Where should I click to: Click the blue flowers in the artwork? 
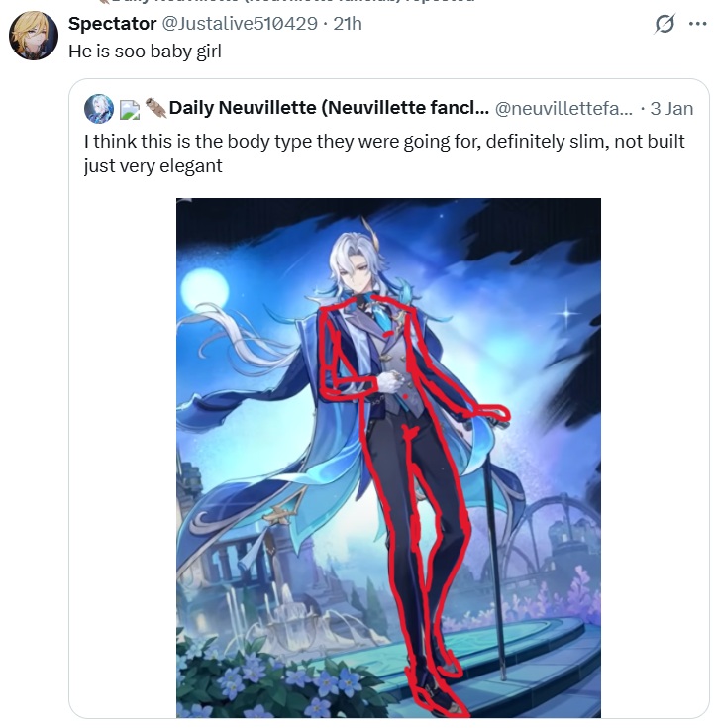point(278,682)
